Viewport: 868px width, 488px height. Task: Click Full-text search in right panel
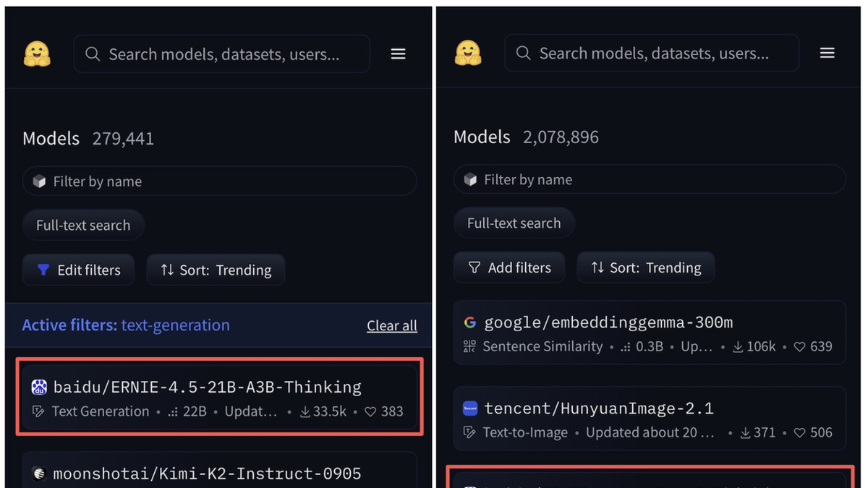514,223
